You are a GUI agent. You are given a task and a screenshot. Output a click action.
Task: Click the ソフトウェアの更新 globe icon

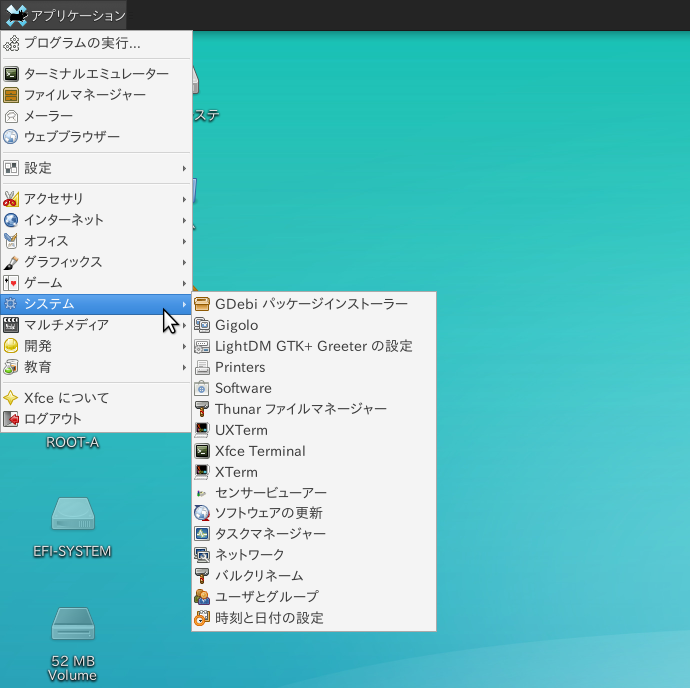tap(202, 513)
